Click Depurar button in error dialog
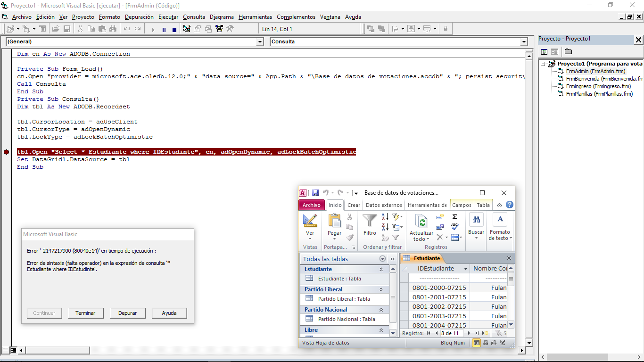The image size is (644, 362). pyautogui.click(x=127, y=313)
